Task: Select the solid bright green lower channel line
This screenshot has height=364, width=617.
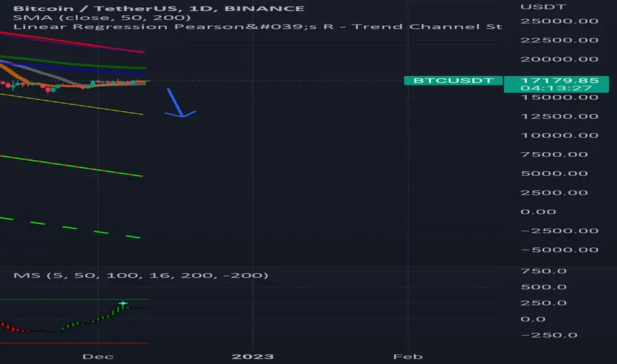Action: [71, 166]
